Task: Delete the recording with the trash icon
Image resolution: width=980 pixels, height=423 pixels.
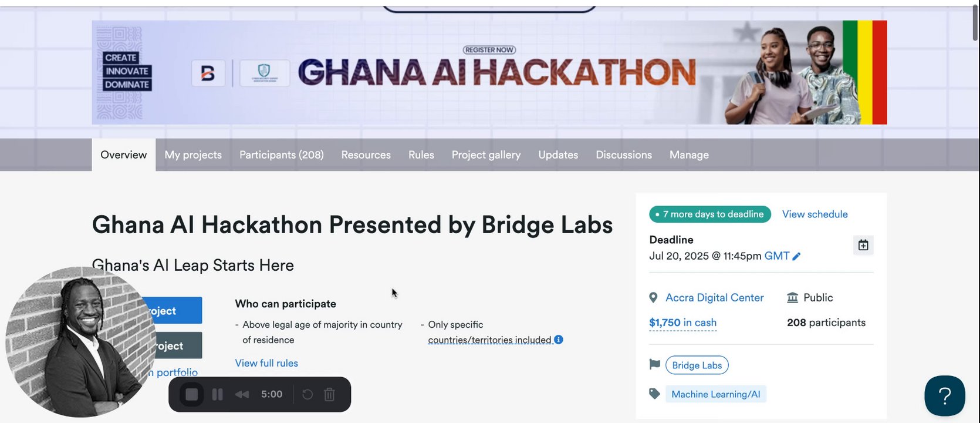Action: [x=329, y=394]
